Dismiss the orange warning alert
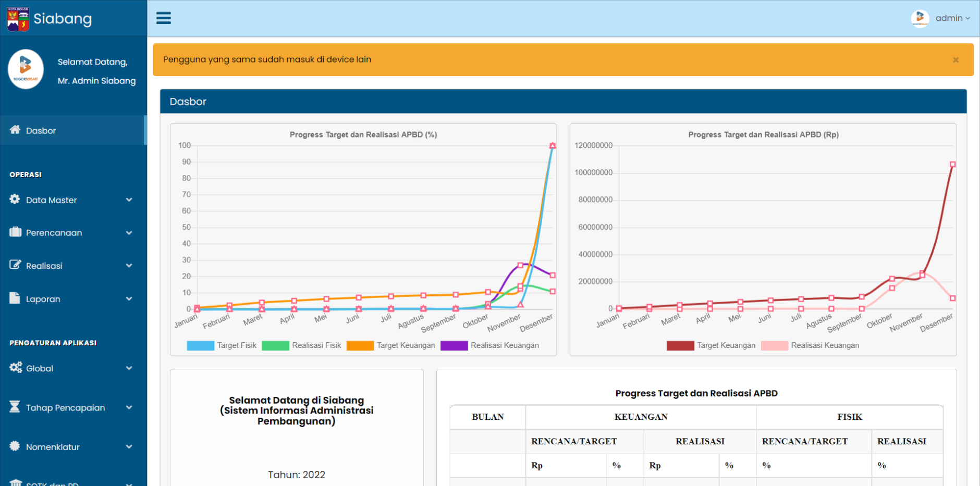The height and width of the screenshot is (486, 980). click(955, 60)
